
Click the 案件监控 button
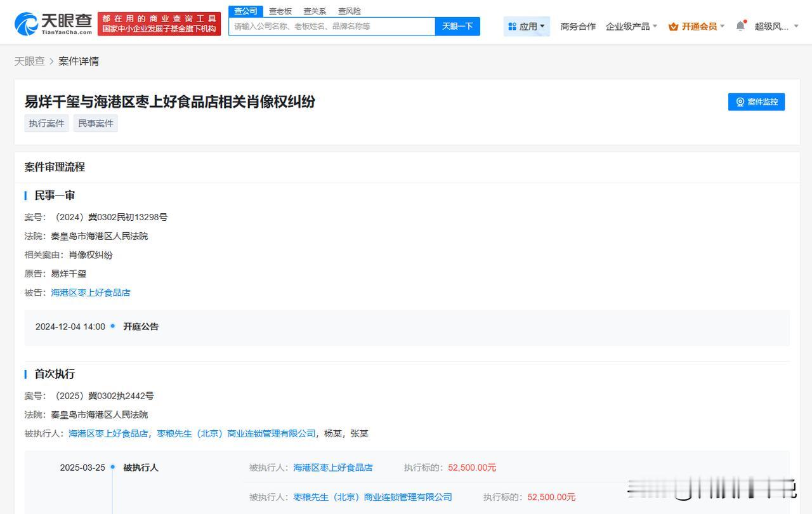[756, 102]
